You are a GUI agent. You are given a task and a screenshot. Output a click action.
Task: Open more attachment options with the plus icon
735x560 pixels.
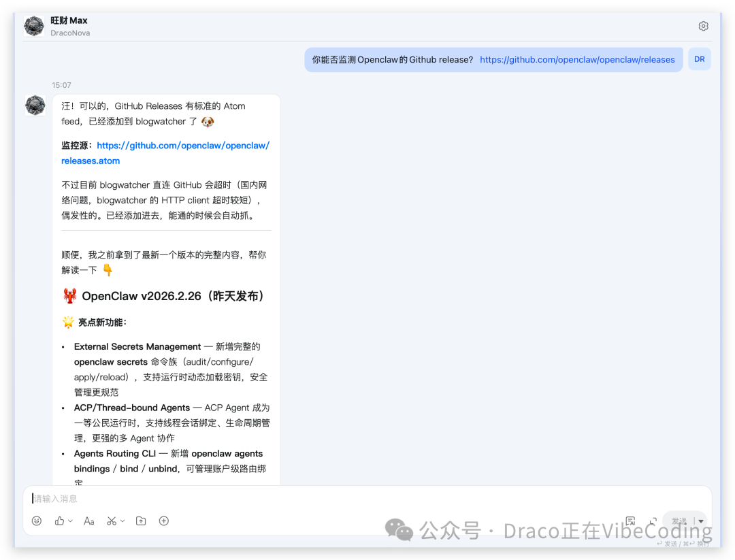tap(163, 521)
